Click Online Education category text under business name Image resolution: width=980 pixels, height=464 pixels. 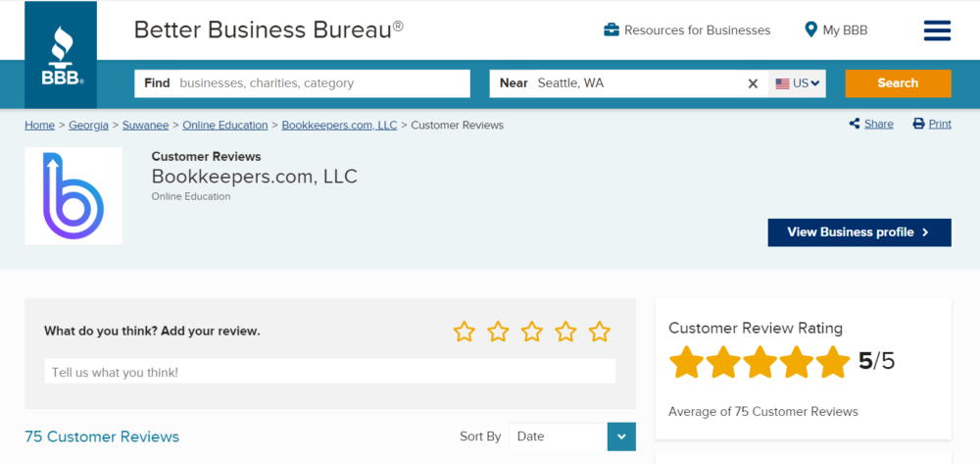pos(191,196)
